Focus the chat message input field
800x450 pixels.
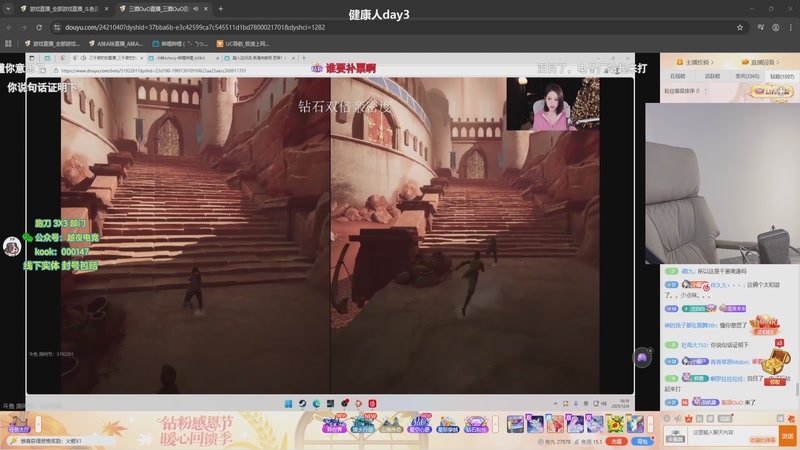[x=732, y=436]
